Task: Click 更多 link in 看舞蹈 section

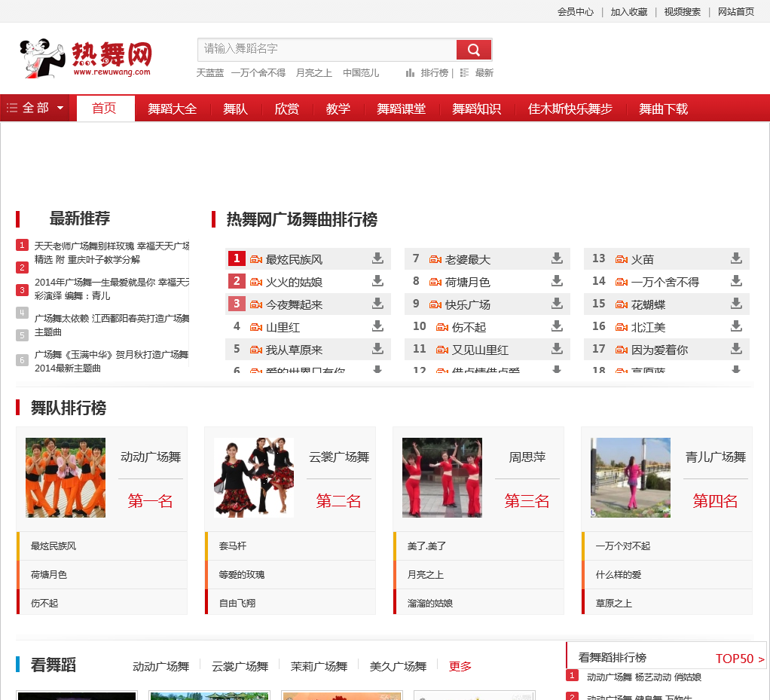Action: coord(460,667)
